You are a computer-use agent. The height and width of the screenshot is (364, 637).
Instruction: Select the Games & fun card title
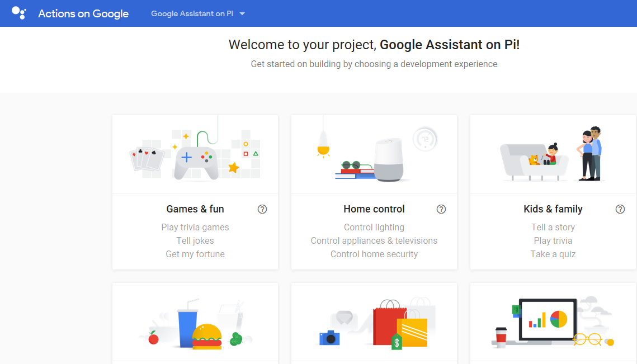coord(195,209)
